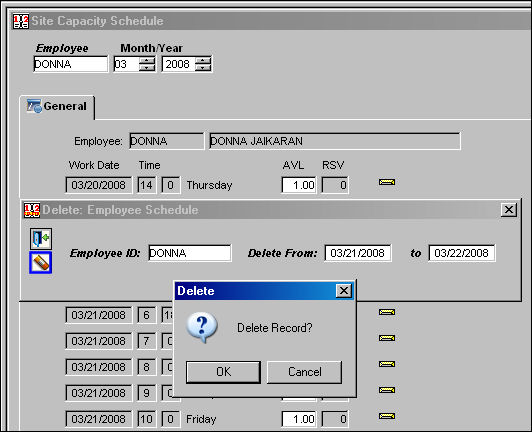This screenshot has width=532, height=432.
Task: Click the question mark icon in Delete prompt
Action: [x=202, y=327]
